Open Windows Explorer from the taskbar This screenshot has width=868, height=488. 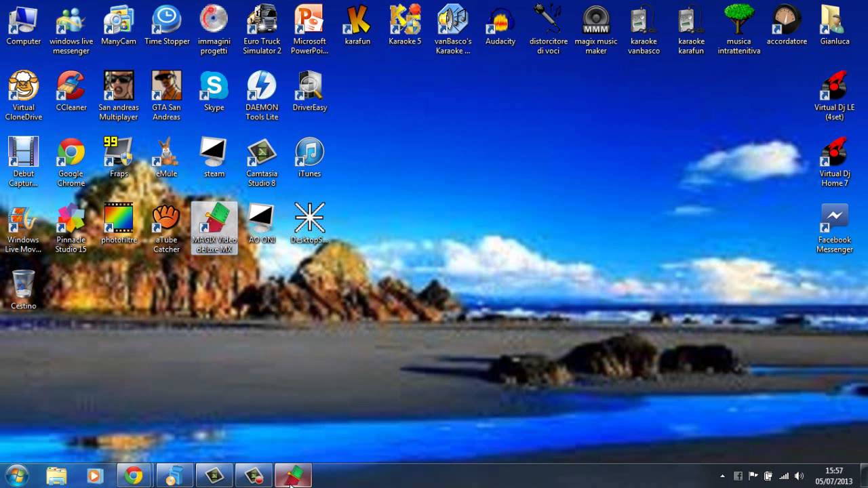coord(56,476)
